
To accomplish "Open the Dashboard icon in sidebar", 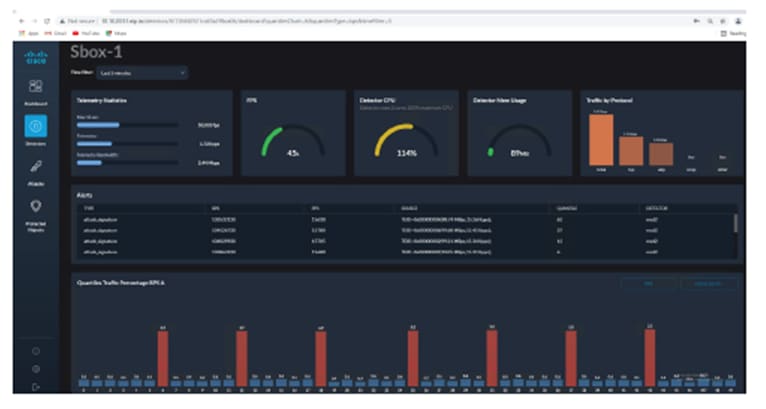I will tap(36, 86).
